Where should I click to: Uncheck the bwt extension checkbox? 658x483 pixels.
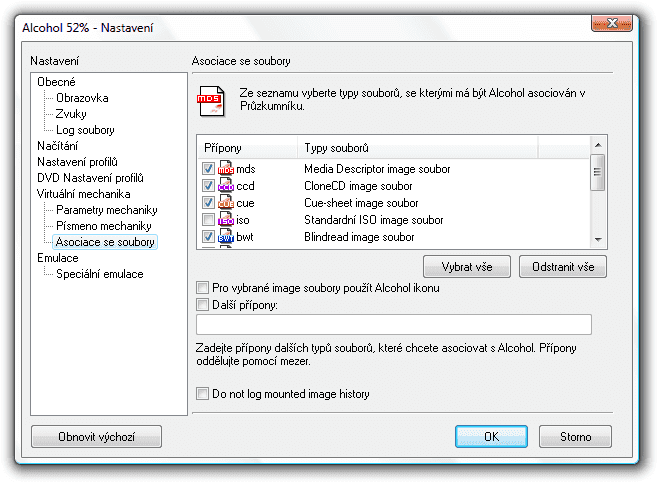tap(208, 237)
